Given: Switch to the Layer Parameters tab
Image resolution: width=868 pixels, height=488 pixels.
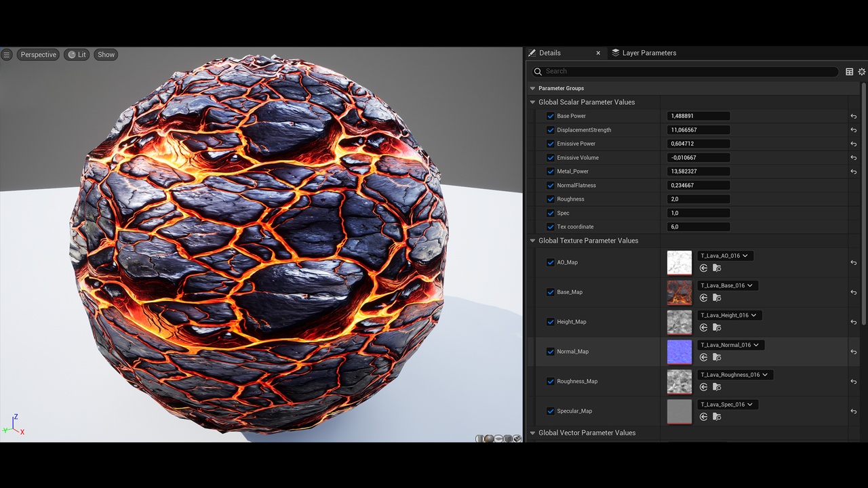Looking at the screenshot, I should pos(644,53).
